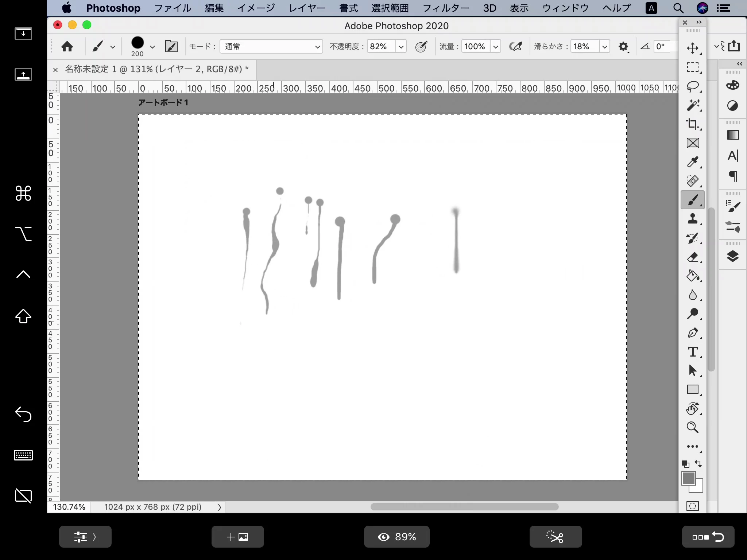Click the foreground gray color swatch
This screenshot has width=747, height=560.
tap(688, 478)
